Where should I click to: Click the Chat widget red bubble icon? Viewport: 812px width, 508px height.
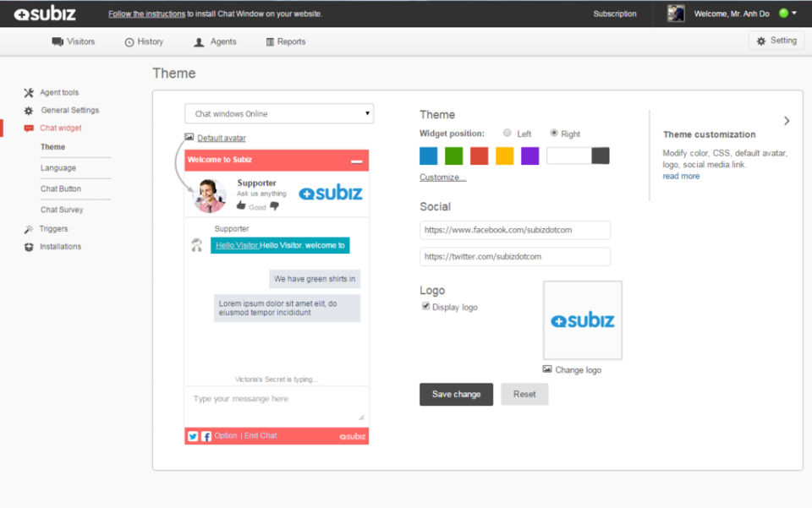[29, 128]
